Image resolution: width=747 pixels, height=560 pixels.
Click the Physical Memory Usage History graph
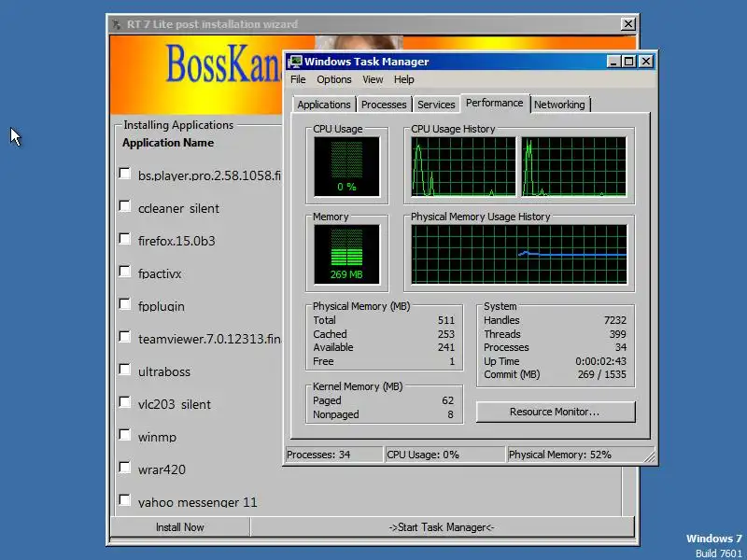click(x=519, y=255)
